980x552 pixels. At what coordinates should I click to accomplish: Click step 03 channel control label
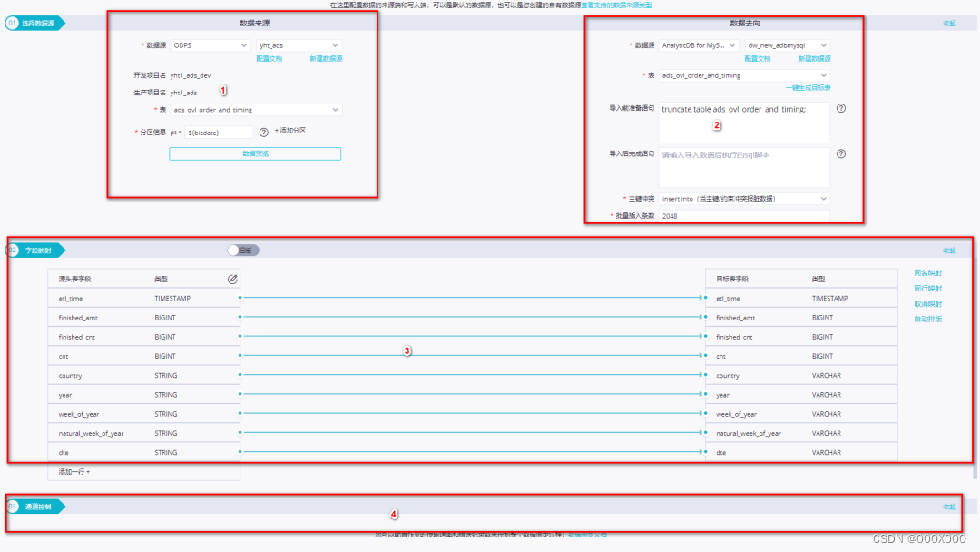pos(34,507)
